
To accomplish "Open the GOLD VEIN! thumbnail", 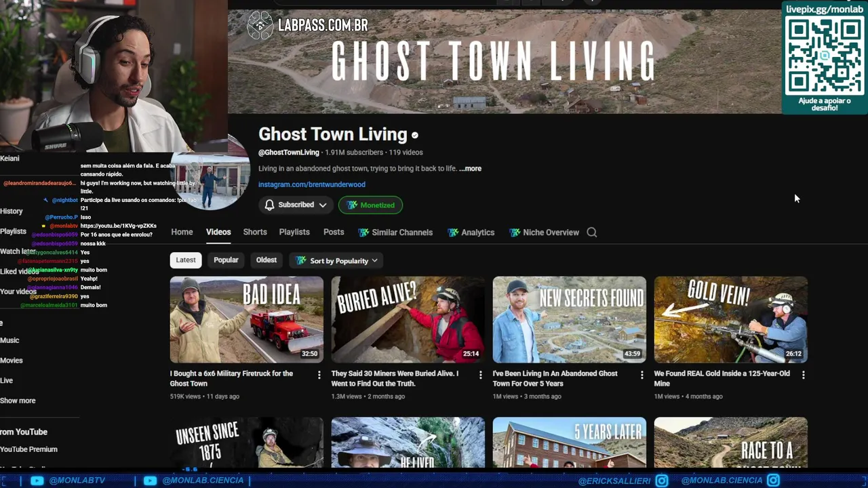I will (x=731, y=319).
